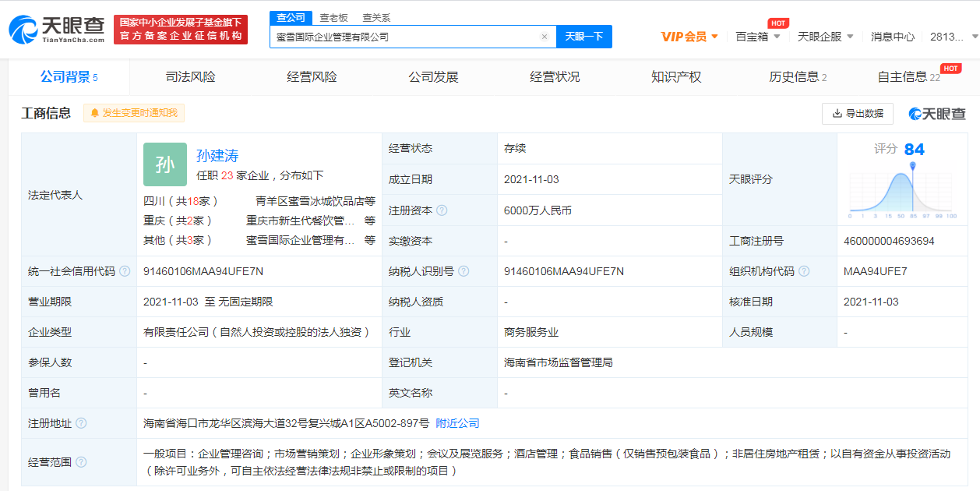This screenshot has width=980, height=491.
Task: Switch search mode to 查老板
Action: tap(333, 18)
